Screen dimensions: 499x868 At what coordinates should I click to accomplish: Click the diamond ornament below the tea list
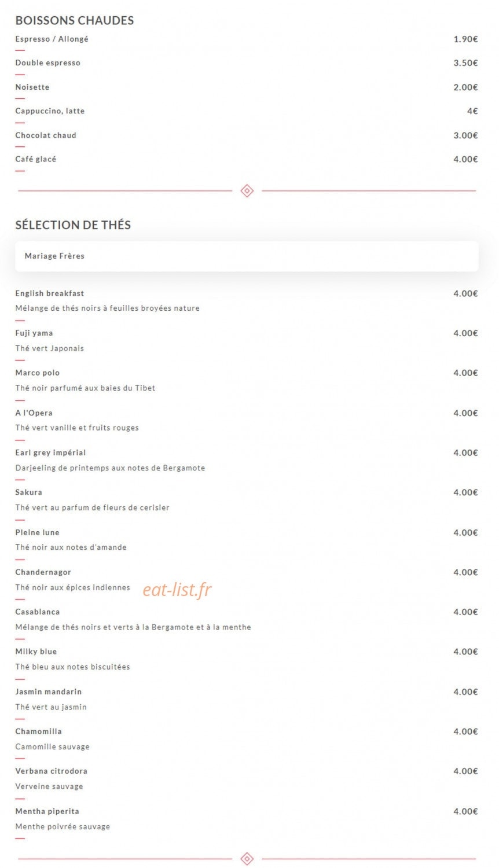click(x=247, y=859)
